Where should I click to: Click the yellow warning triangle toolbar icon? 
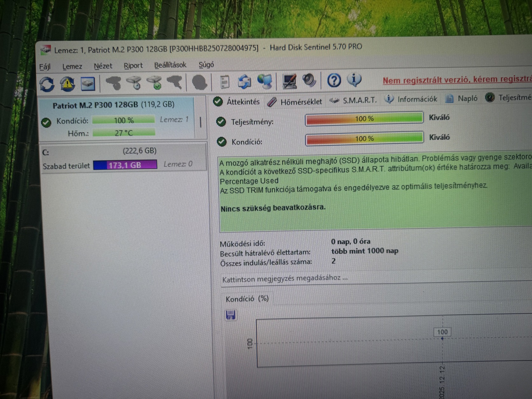[67, 84]
